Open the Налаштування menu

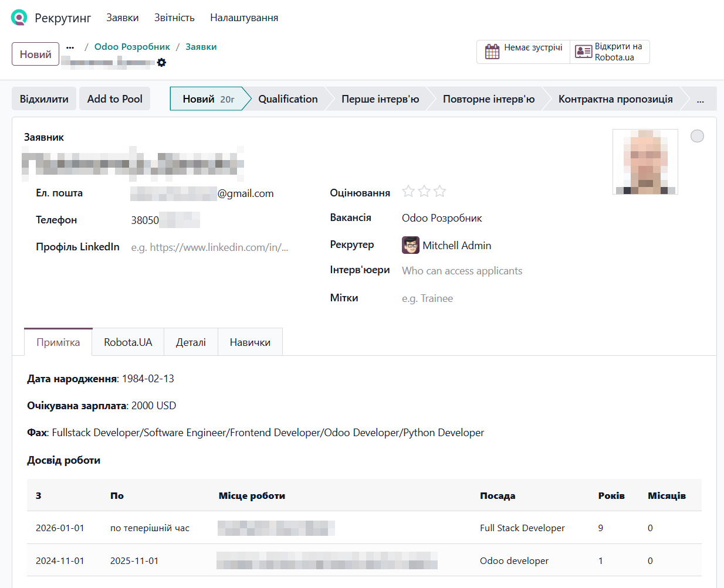[x=244, y=18]
